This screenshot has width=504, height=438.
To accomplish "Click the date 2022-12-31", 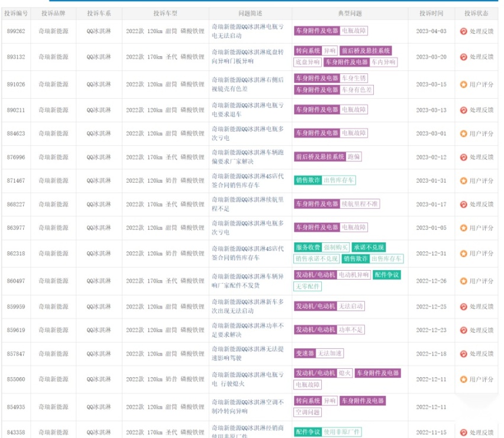I will pos(431,254).
